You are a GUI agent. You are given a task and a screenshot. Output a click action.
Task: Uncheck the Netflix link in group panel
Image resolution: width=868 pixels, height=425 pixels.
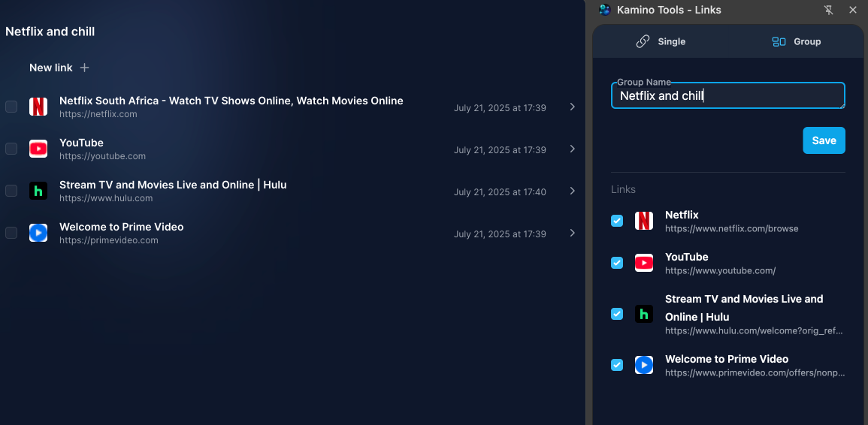click(x=617, y=221)
